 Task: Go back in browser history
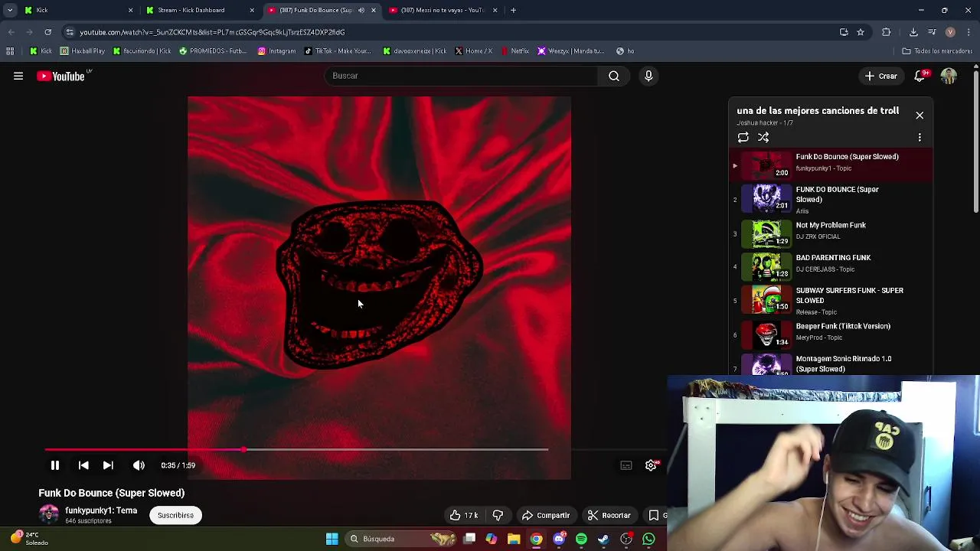[x=11, y=32]
